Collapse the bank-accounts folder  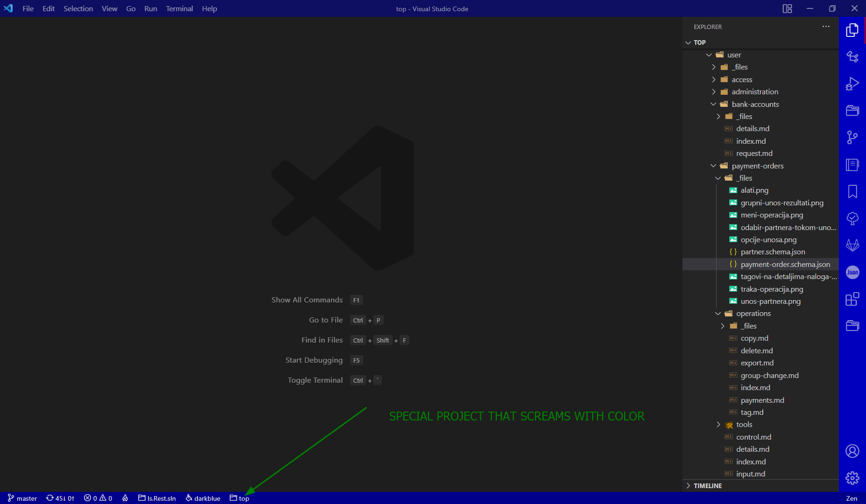tap(760, 104)
